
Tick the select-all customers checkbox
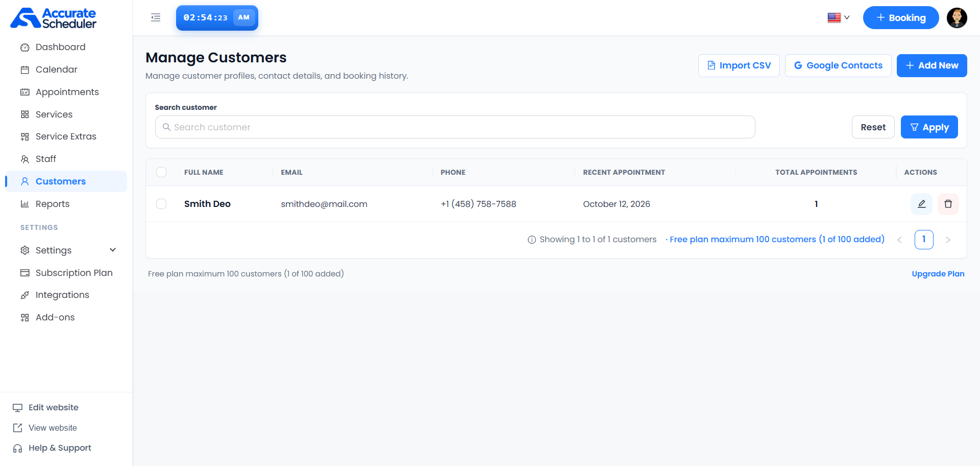pos(161,172)
